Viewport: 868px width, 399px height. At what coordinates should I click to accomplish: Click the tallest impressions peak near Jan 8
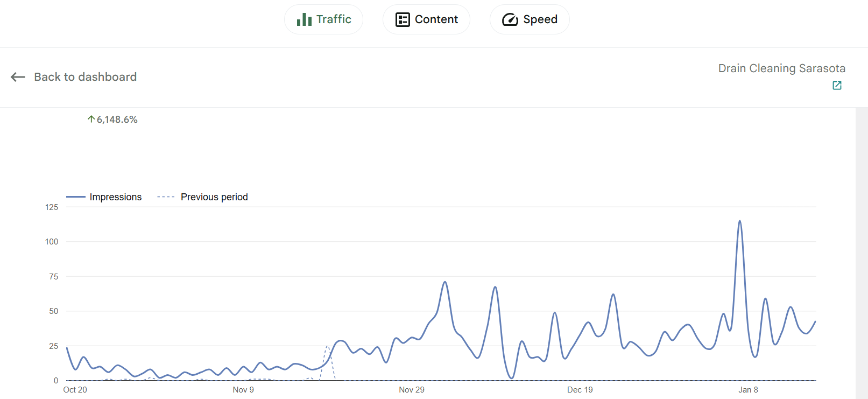coord(740,221)
